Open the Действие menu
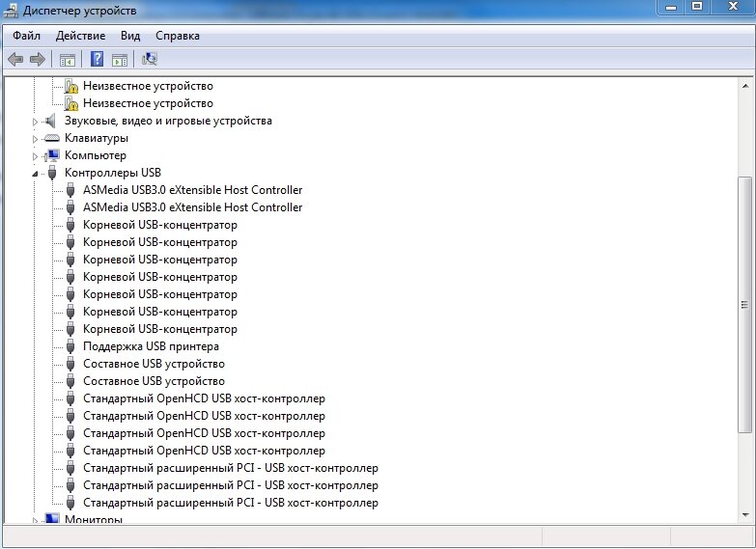The image size is (756, 549). pyautogui.click(x=80, y=36)
